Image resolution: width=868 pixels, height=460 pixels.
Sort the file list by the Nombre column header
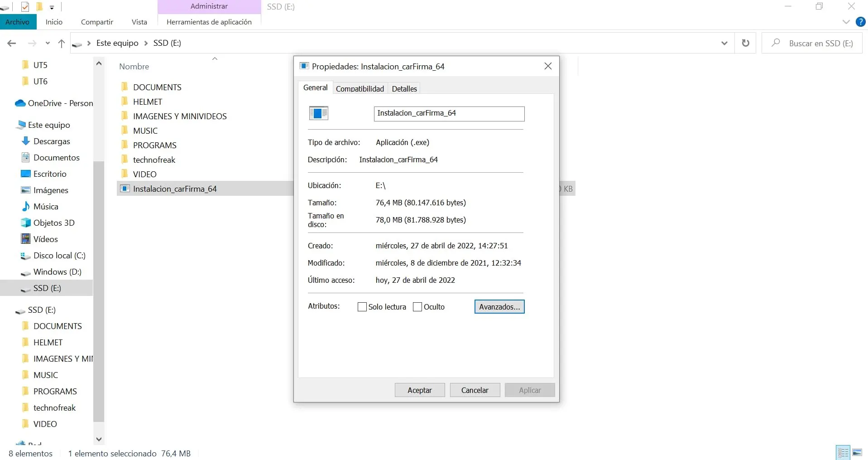[134, 67]
